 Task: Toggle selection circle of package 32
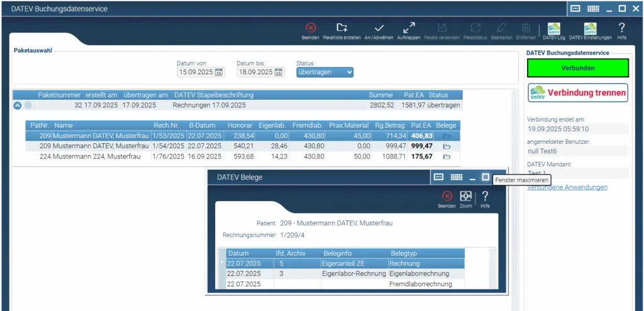[28, 106]
